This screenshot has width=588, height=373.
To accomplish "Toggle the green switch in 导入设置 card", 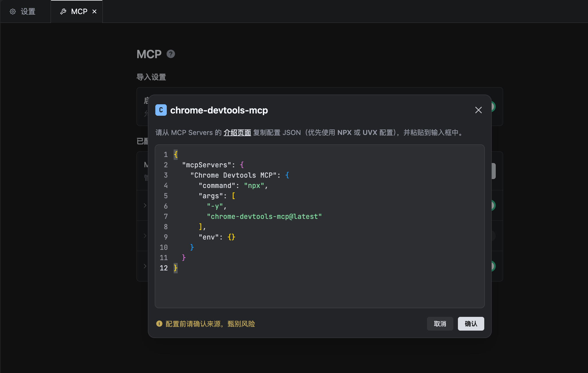I will 493,107.
